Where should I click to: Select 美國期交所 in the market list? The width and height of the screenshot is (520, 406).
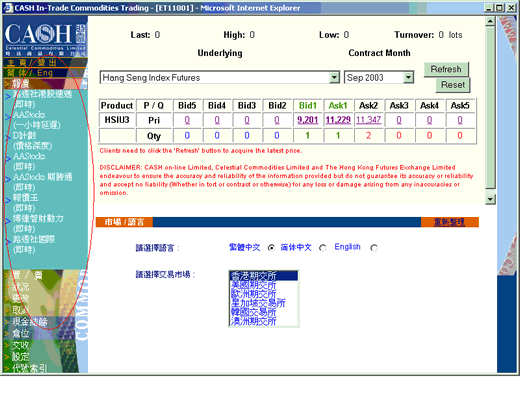pyautogui.click(x=264, y=285)
